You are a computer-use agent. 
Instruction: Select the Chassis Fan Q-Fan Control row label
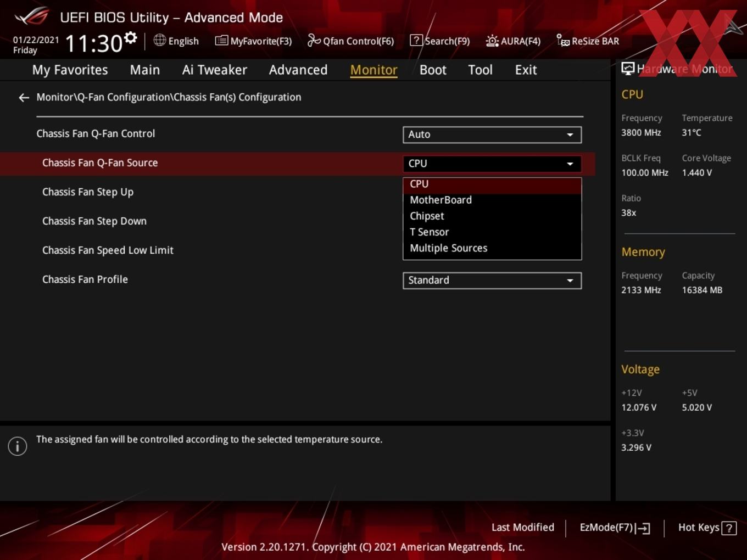(96, 134)
